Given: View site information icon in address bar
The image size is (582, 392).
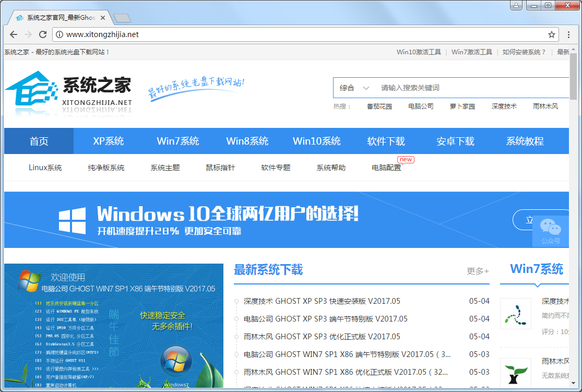Looking at the screenshot, I should pos(60,34).
